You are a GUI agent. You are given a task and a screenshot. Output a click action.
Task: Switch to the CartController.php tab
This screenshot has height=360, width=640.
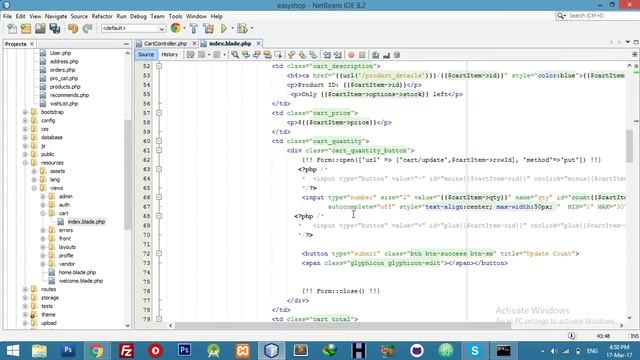point(165,43)
